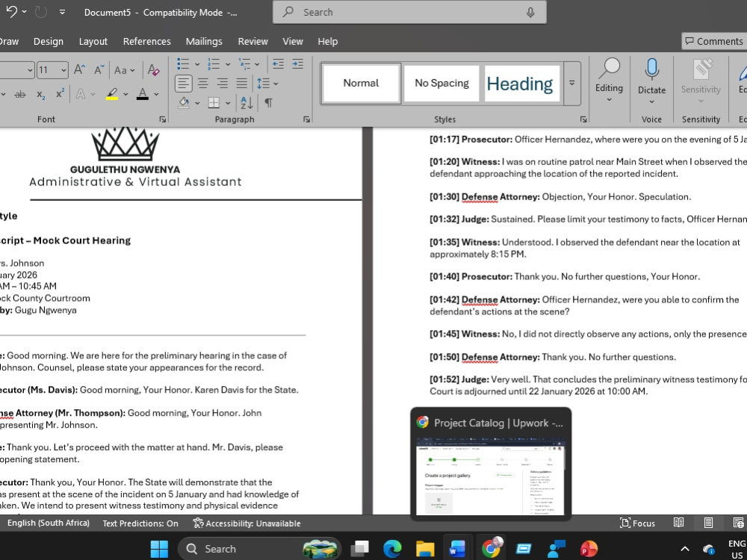The height and width of the screenshot is (560, 747).
Task: Open Styles pane launcher
Action: click(x=583, y=119)
